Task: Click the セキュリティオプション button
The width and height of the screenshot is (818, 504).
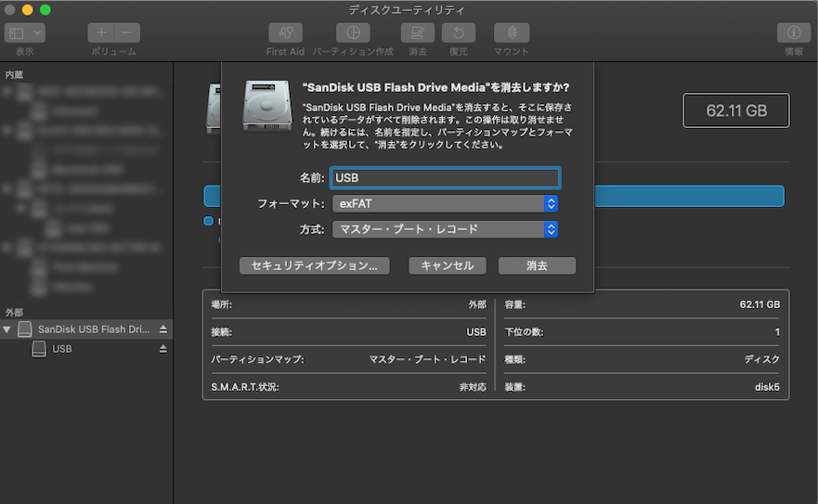Action: click(315, 265)
